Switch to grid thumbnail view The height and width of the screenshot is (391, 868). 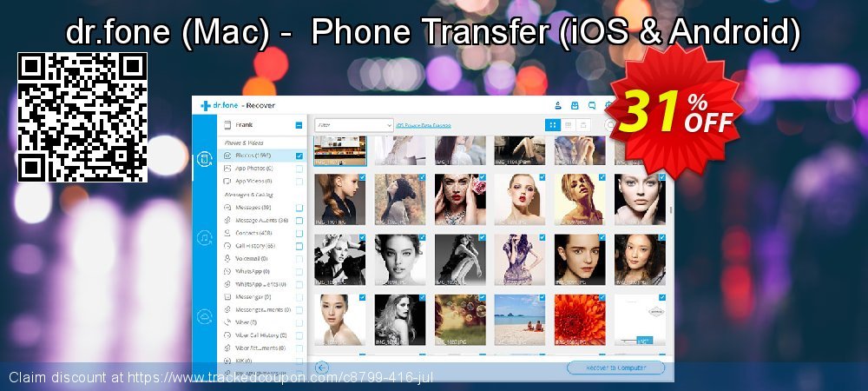point(552,125)
